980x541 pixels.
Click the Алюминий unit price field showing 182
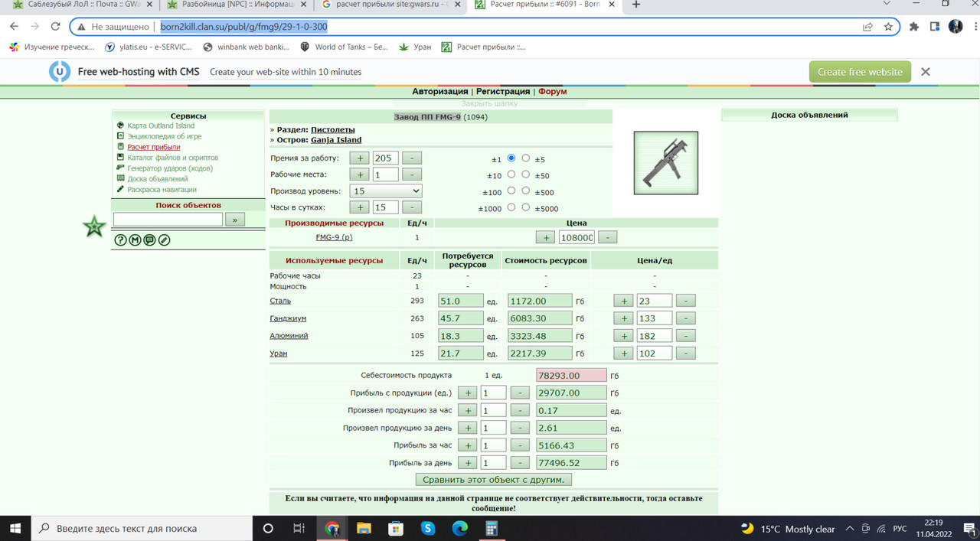654,336
